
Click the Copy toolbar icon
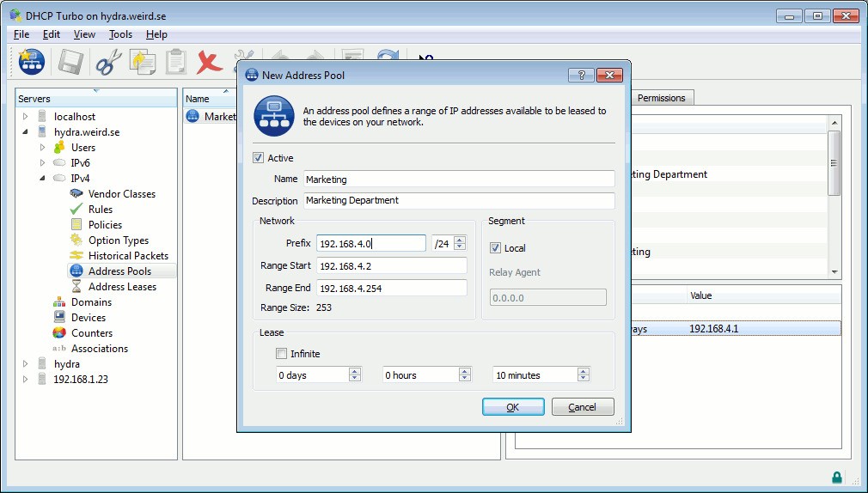click(x=143, y=62)
